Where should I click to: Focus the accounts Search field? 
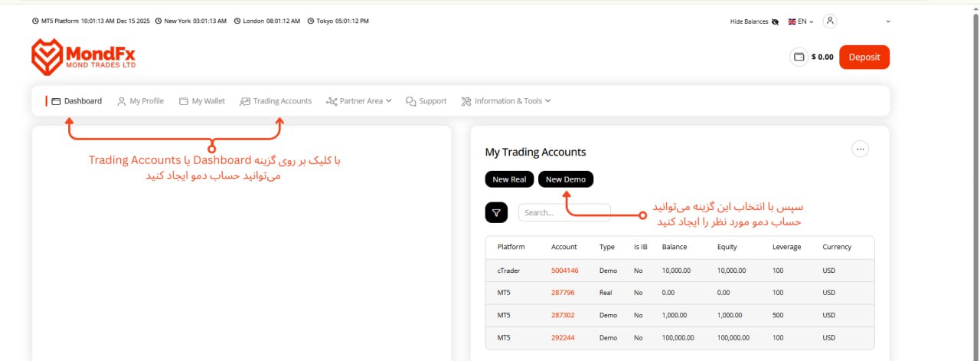tap(563, 212)
